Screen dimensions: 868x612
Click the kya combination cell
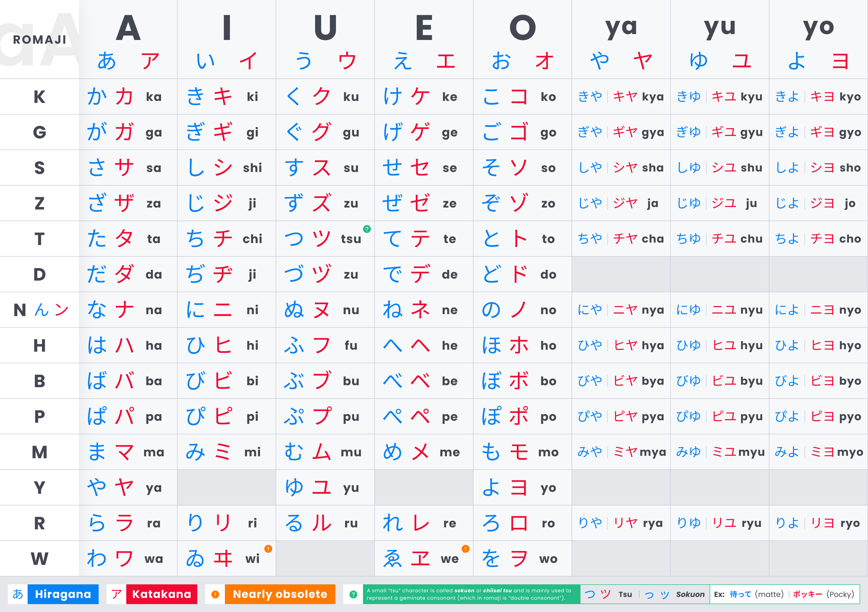click(621, 96)
